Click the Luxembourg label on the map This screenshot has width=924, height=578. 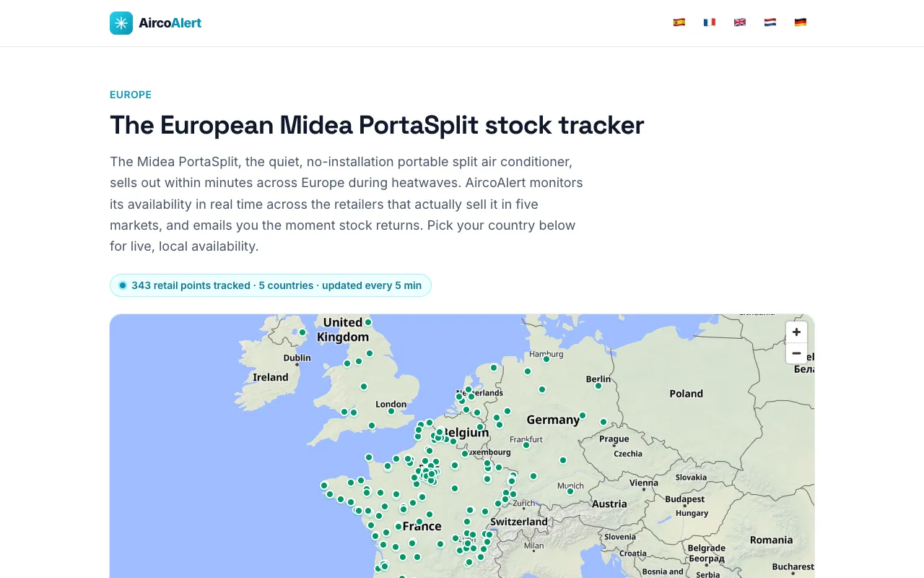(487, 452)
